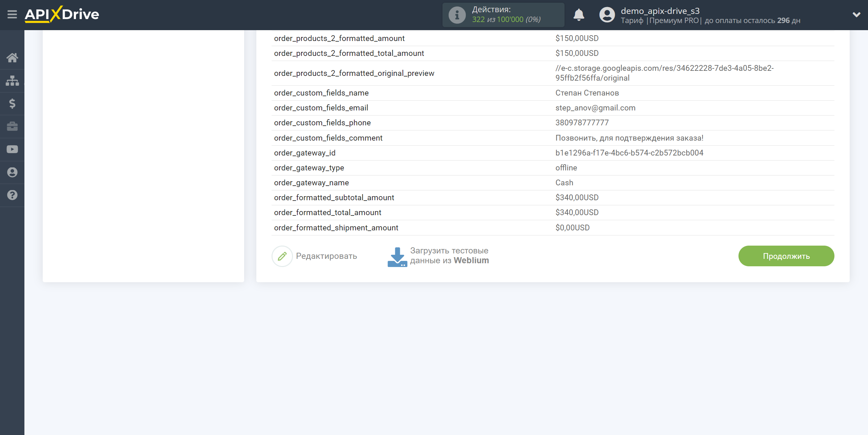Viewport: 868px width, 435px height.
Task: Select order_custom_fields_phone row label
Action: coord(322,123)
